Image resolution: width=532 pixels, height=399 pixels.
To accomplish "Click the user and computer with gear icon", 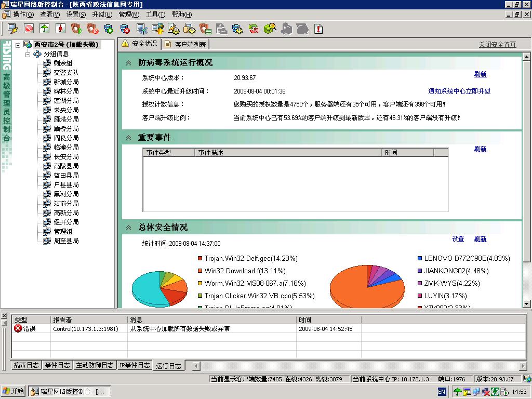I will tap(189, 29).
